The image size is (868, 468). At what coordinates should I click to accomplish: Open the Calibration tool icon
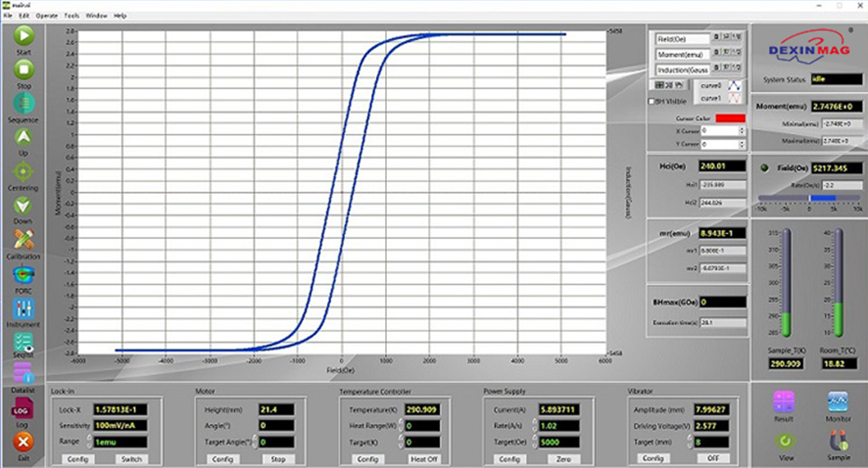pos(23,240)
